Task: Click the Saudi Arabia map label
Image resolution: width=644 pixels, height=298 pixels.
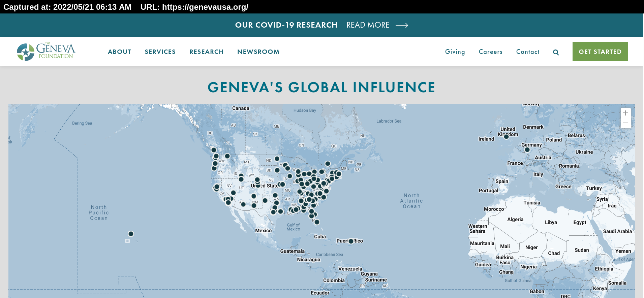Action: (617, 232)
